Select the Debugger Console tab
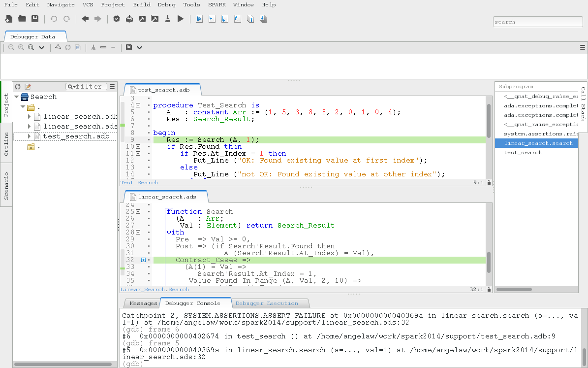 tap(193, 303)
